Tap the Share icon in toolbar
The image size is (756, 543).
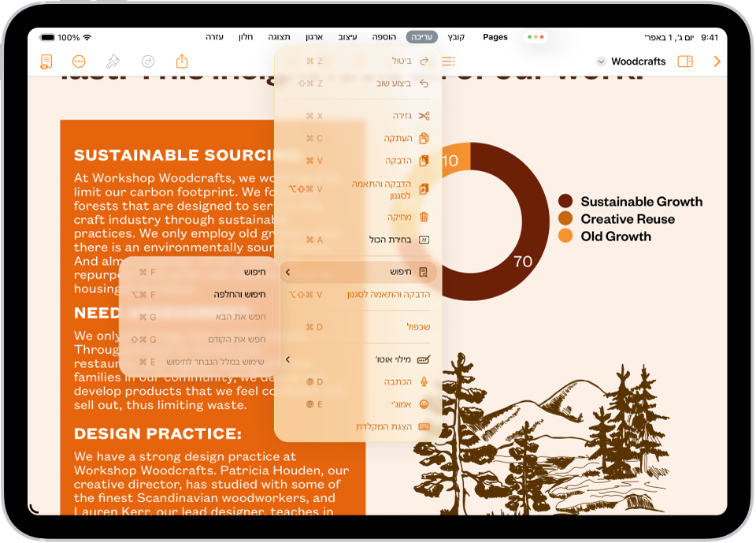[182, 61]
